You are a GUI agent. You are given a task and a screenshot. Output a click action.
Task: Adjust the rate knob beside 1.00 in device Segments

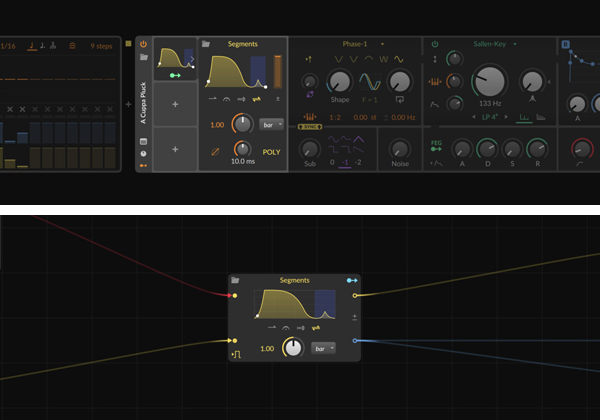(x=243, y=124)
